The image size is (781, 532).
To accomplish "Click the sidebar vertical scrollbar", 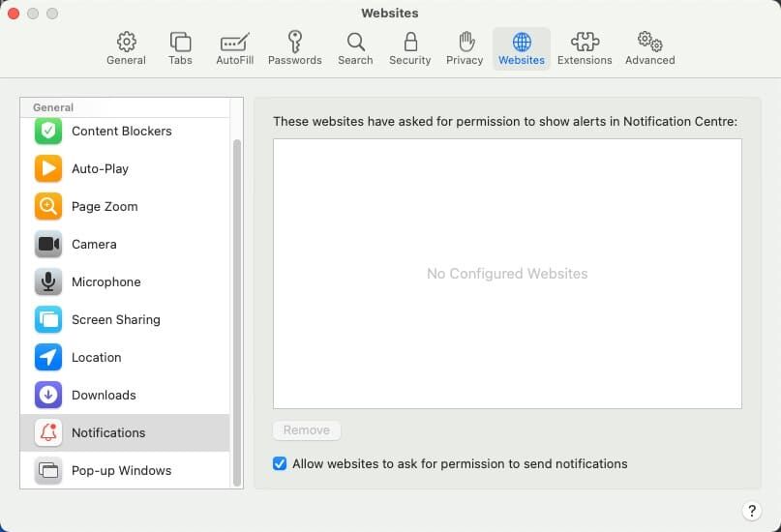I will click(x=237, y=310).
